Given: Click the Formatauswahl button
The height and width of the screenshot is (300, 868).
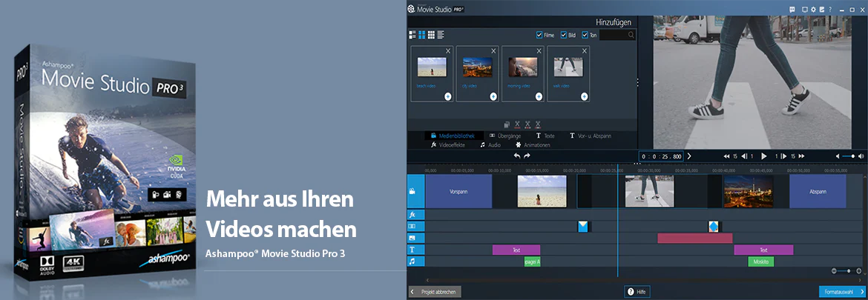Looking at the screenshot, I should 841,291.
